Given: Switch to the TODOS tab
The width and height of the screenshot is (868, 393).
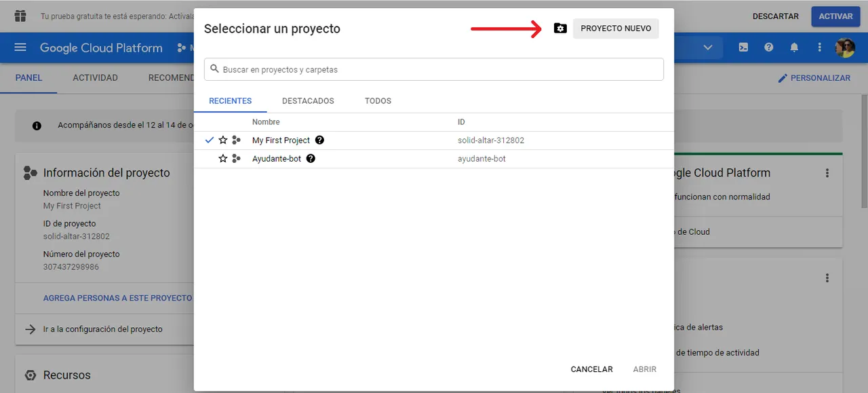Looking at the screenshot, I should (378, 101).
